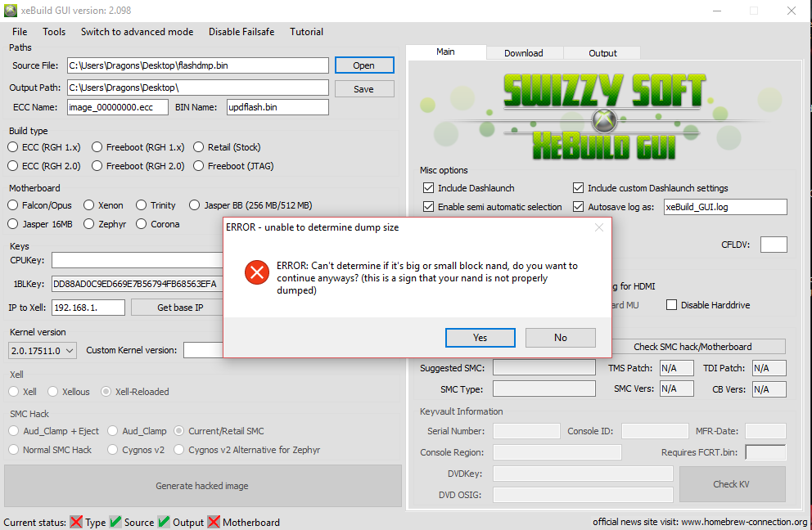812x530 pixels.
Task: Click the Output Path field
Action: pyautogui.click(x=198, y=88)
